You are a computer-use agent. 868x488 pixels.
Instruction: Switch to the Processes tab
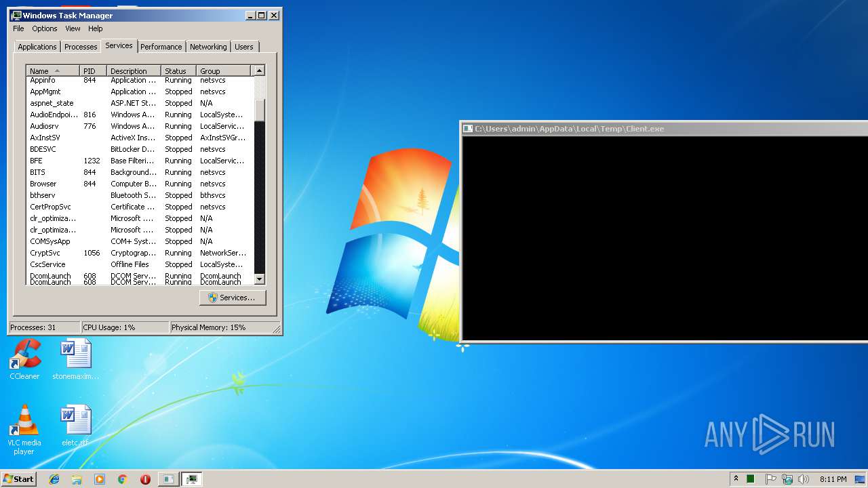(81, 47)
